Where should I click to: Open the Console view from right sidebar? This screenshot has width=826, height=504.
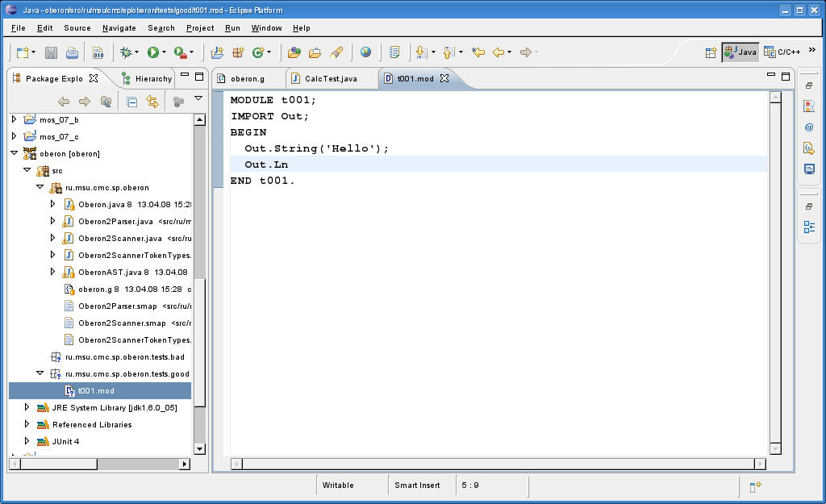coord(809,169)
